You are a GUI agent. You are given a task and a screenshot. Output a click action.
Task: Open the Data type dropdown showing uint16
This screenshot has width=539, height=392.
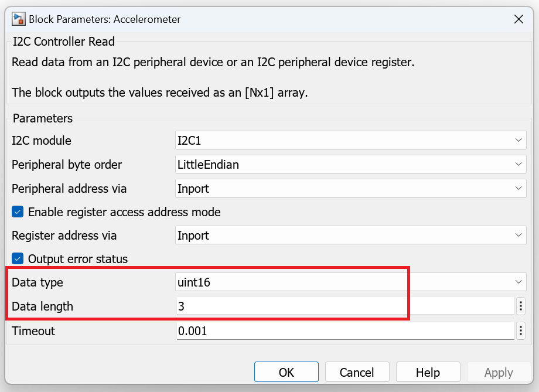[518, 282]
